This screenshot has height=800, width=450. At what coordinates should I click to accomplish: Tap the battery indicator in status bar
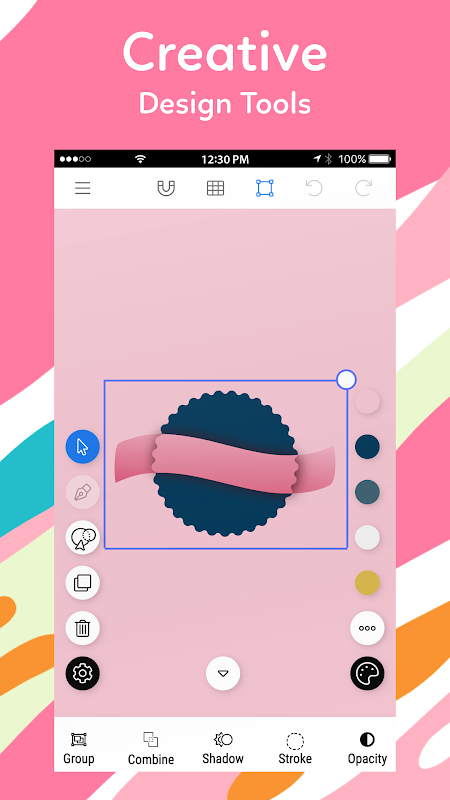pyautogui.click(x=379, y=159)
